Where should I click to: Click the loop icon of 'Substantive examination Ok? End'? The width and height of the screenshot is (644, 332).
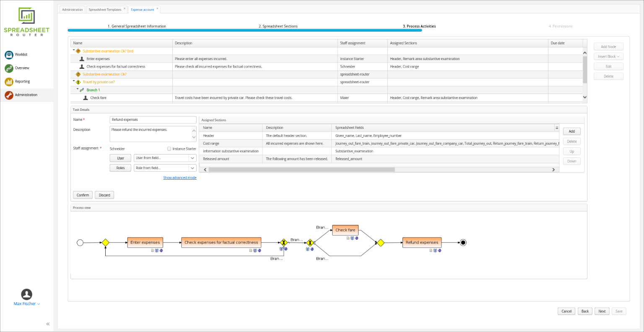(78, 51)
